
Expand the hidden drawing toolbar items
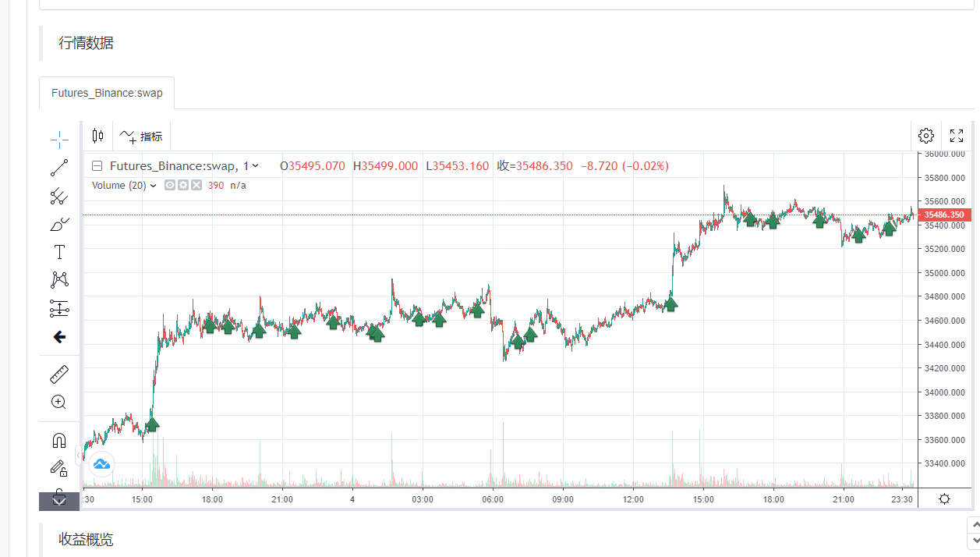(59, 502)
